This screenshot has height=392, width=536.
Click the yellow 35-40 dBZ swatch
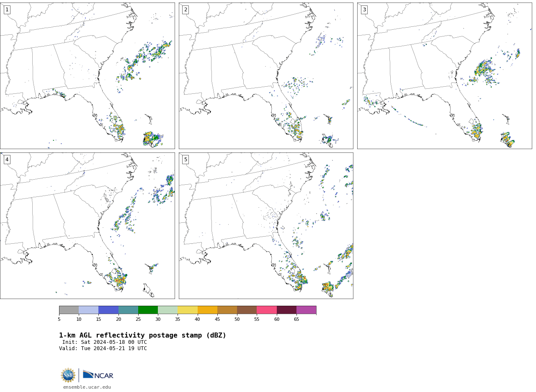188,310
